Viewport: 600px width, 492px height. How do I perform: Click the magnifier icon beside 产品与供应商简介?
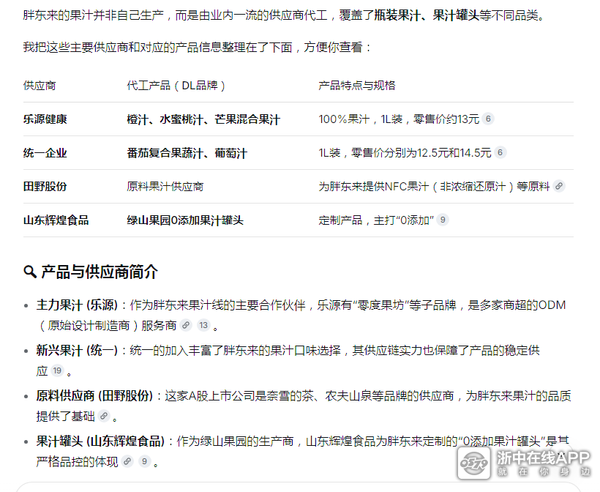coord(30,272)
